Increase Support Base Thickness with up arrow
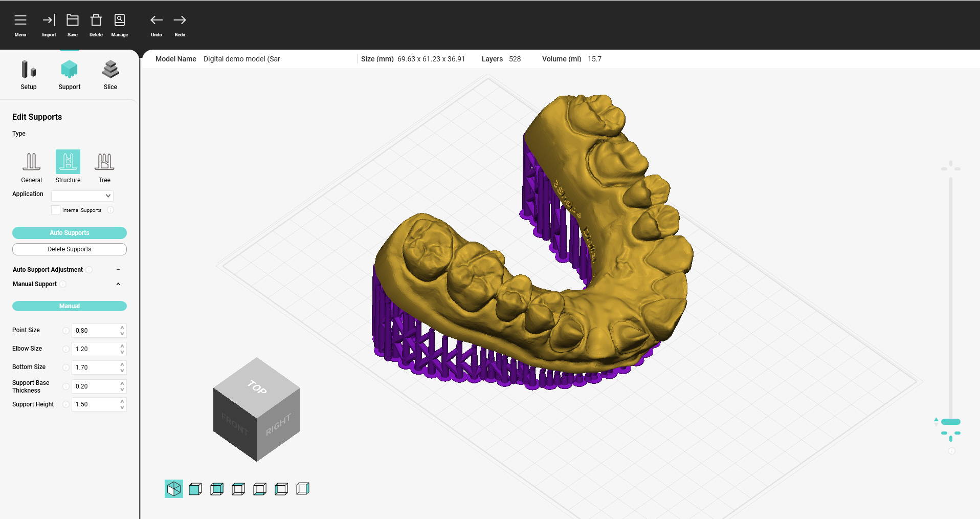 [122, 383]
